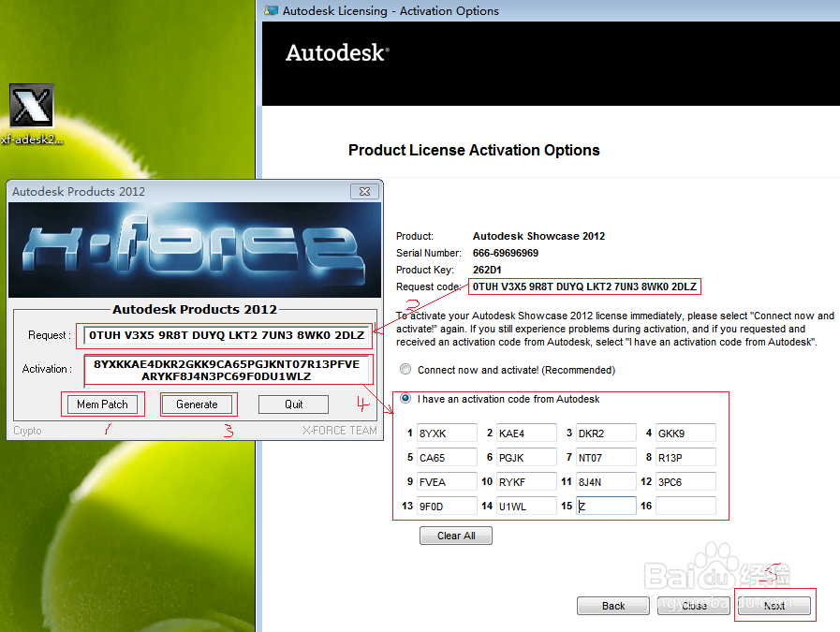The height and width of the screenshot is (632, 840).
Task: Click activation field 5 containing CA65
Action: click(447, 458)
